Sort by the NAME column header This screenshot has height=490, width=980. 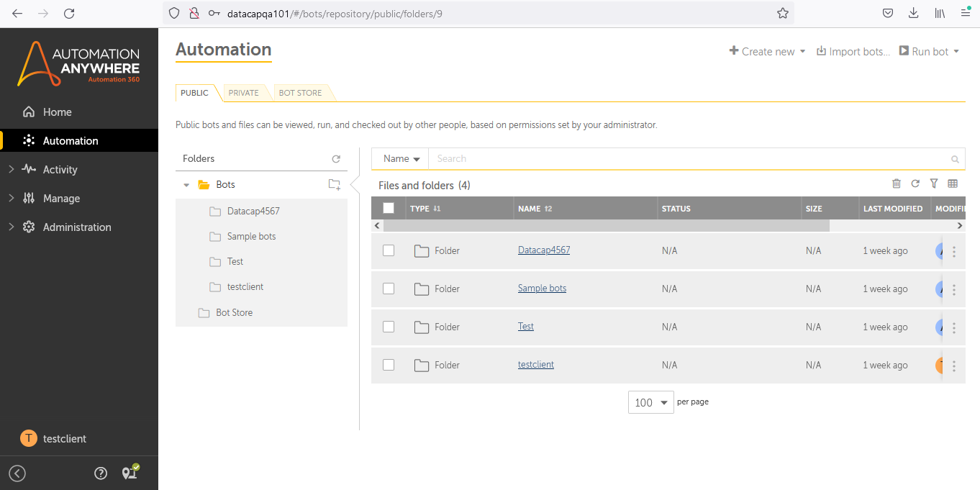[535, 209]
